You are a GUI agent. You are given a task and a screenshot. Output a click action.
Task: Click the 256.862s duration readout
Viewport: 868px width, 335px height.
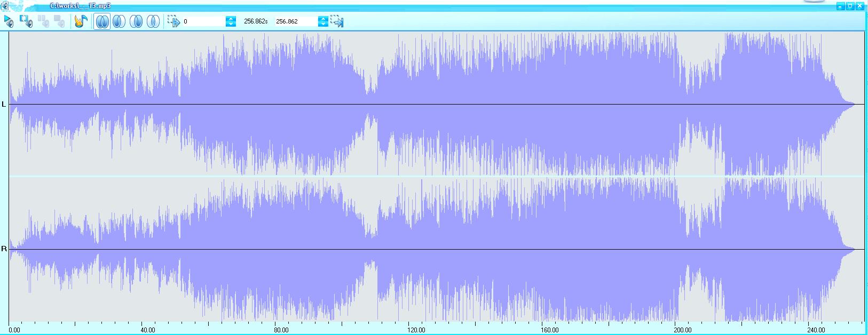(x=256, y=21)
